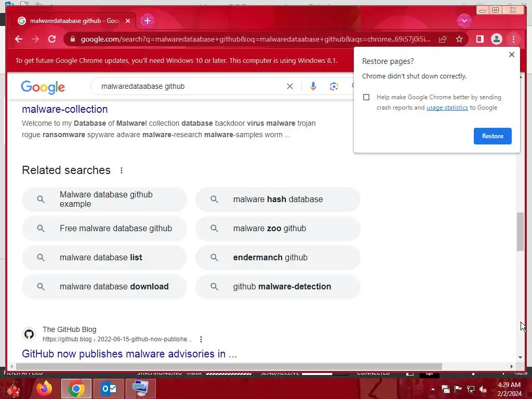Click horizontal scrollbar right arrow
Viewport: 532px width, 399px height.
pyautogui.click(x=512, y=366)
